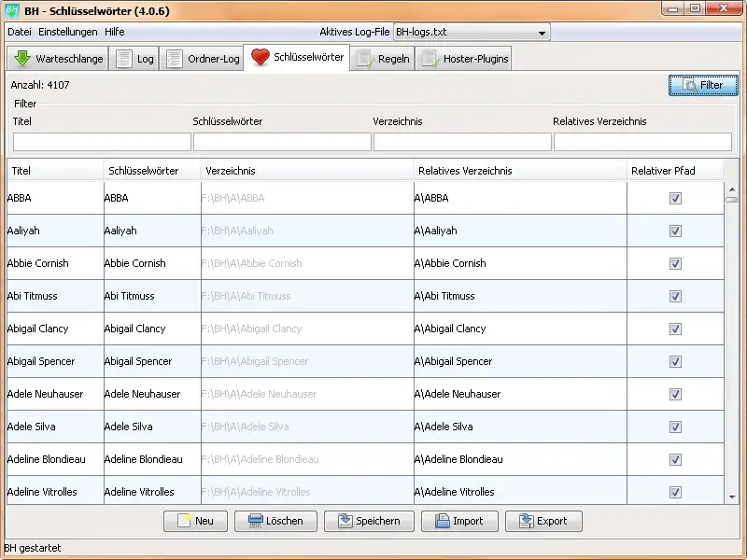747x560 pixels.
Task: Click the Hoster-Plugins tab icon
Action: tap(430, 59)
